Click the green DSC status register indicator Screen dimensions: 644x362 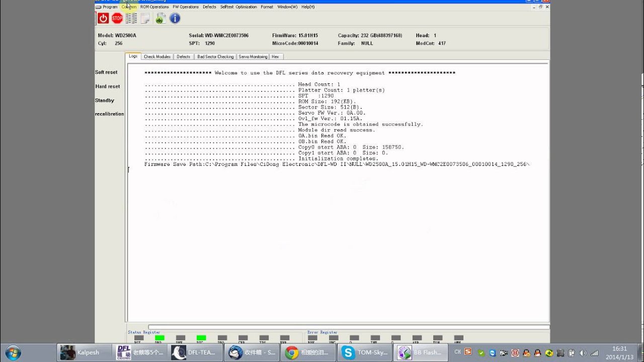click(x=201, y=338)
